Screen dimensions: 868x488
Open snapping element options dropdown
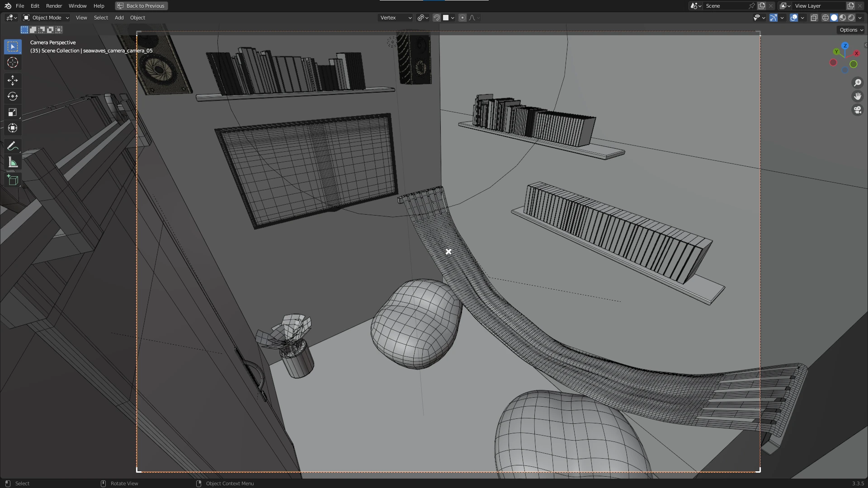point(448,18)
